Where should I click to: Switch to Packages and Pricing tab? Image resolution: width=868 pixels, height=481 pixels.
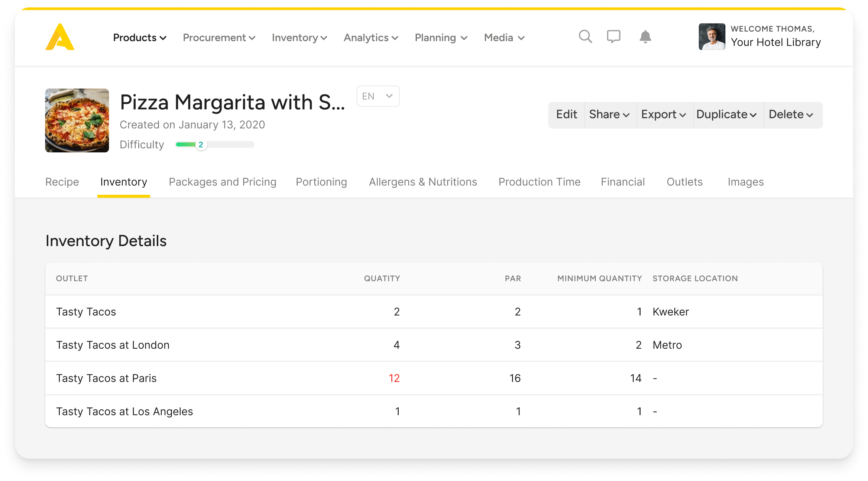(x=222, y=182)
